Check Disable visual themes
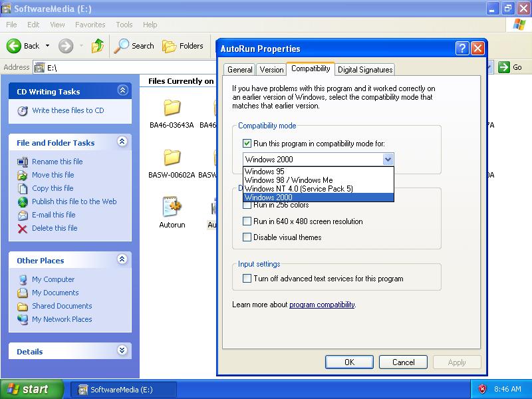 click(x=247, y=237)
